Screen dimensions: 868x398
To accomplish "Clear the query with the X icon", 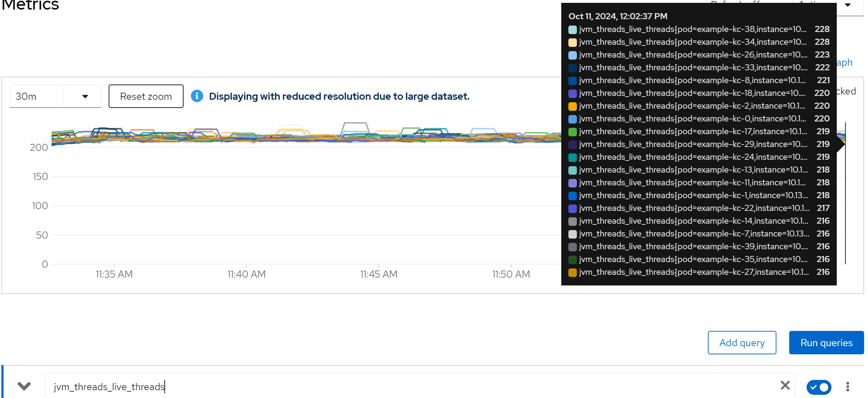I will tap(785, 385).
